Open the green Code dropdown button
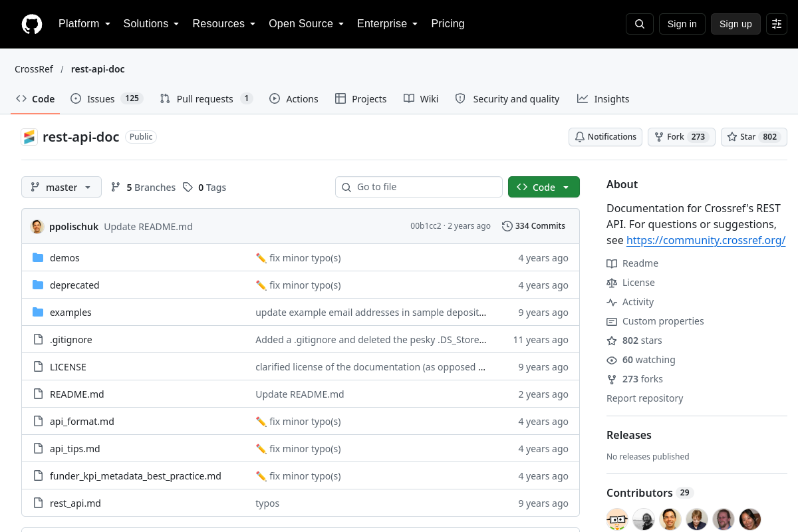 pos(544,187)
